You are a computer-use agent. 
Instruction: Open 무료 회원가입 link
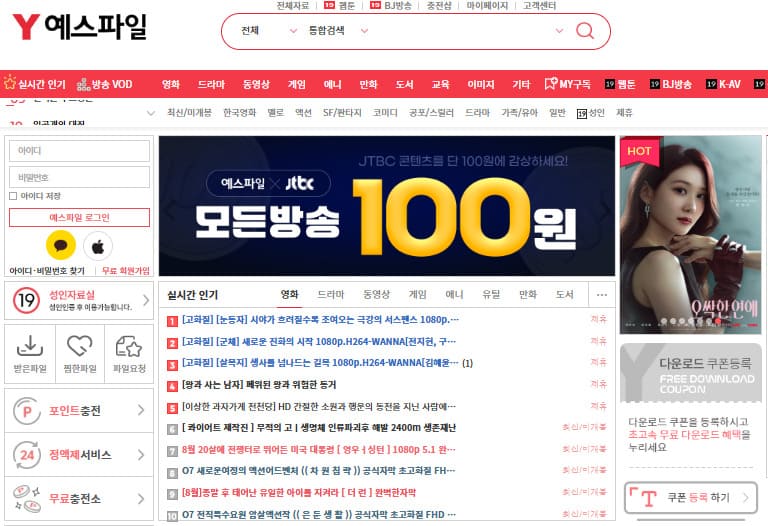pyautogui.click(x=125, y=271)
